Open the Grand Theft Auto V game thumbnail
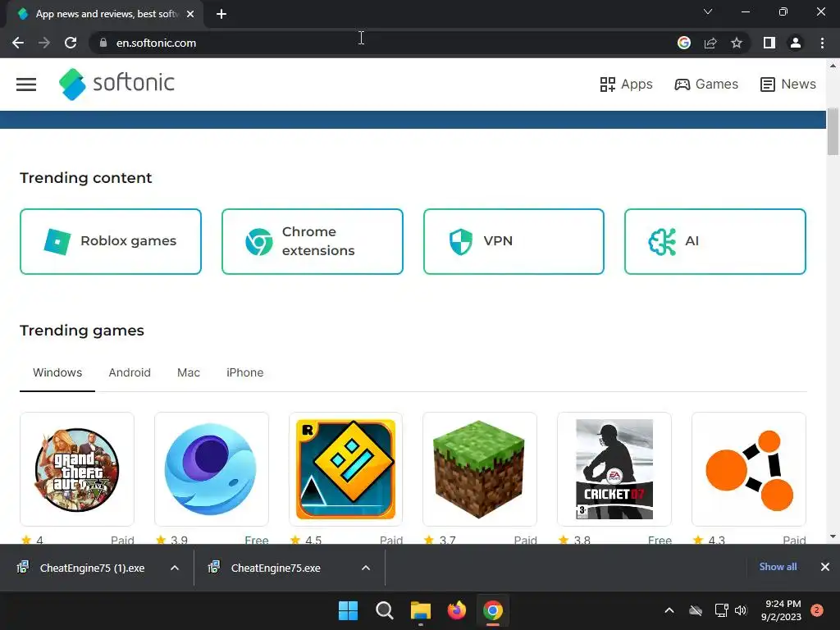Viewport: 840px width, 630px height. click(x=77, y=469)
